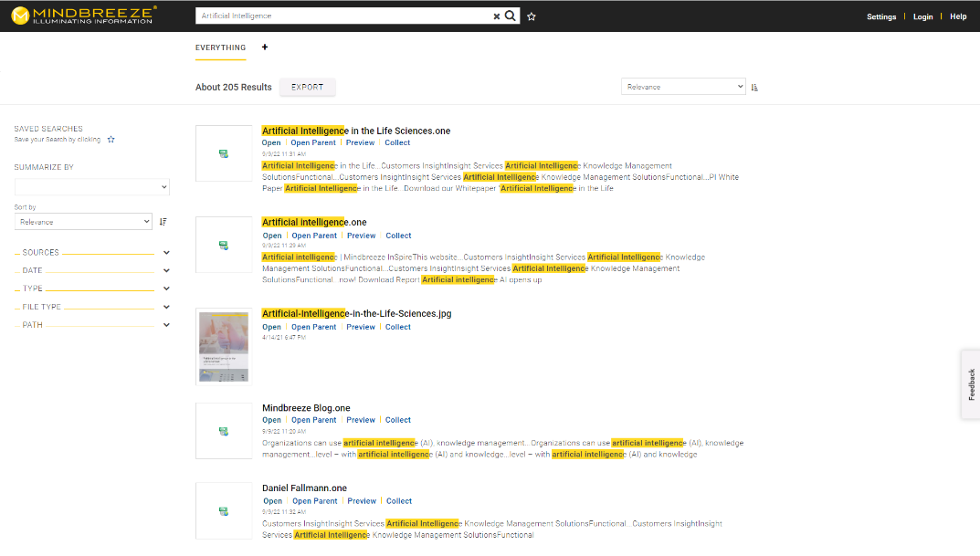The height and width of the screenshot is (556, 980).
Task: Click Open Parent for Mindbreeze Blog.one result
Action: pos(314,421)
